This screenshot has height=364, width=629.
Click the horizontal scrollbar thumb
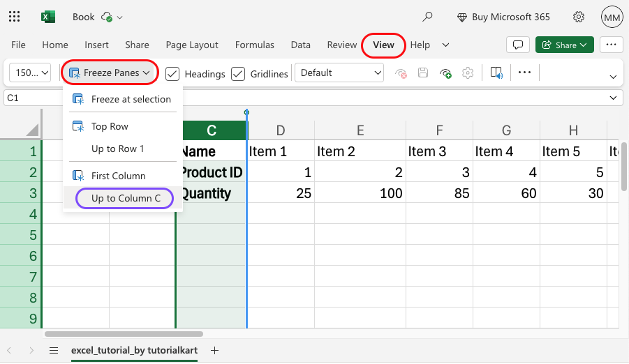124,334
